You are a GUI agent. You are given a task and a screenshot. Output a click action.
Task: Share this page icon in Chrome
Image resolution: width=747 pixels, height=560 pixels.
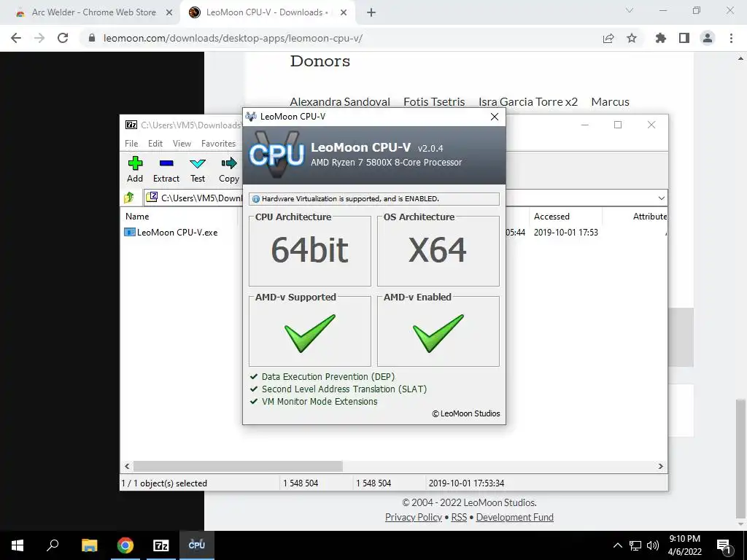(608, 38)
